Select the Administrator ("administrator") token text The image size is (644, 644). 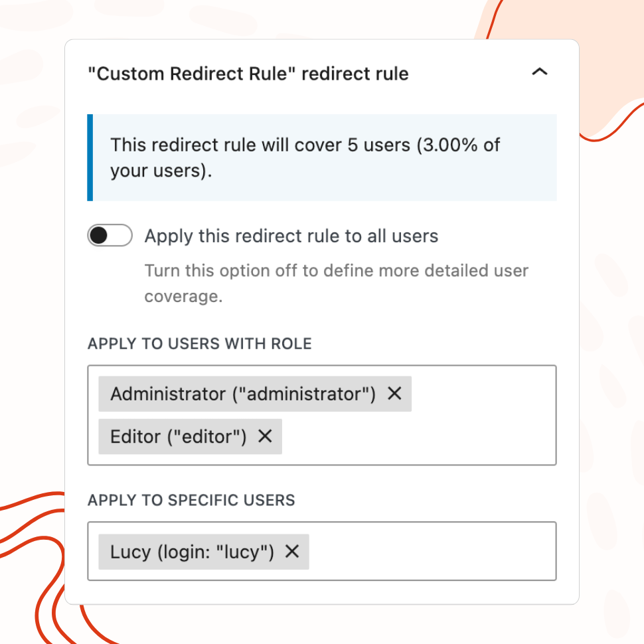[x=243, y=394]
